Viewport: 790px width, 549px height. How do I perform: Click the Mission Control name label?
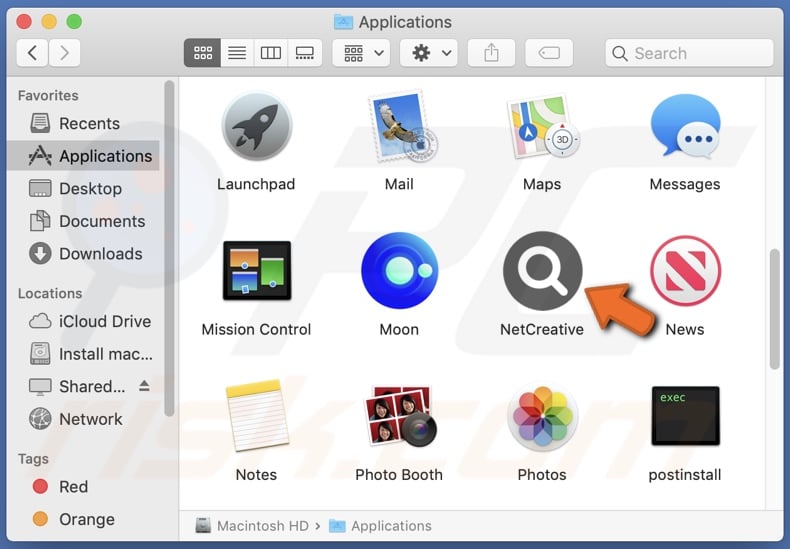tap(256, 329)
